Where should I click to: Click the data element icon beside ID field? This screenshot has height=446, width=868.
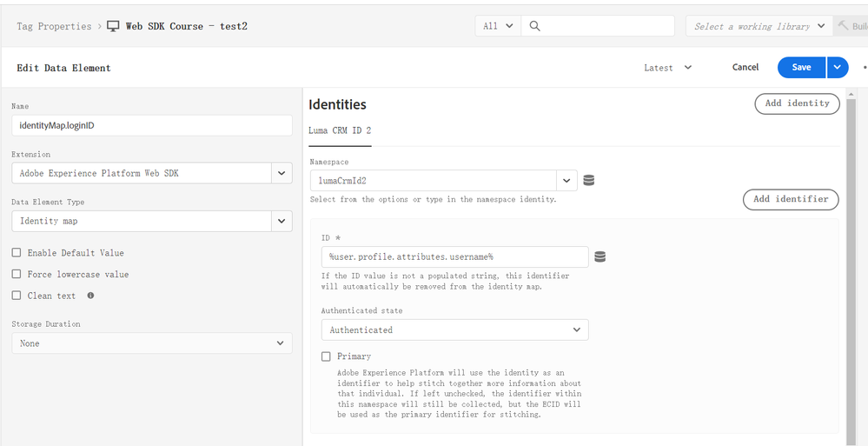pos(600,256)
